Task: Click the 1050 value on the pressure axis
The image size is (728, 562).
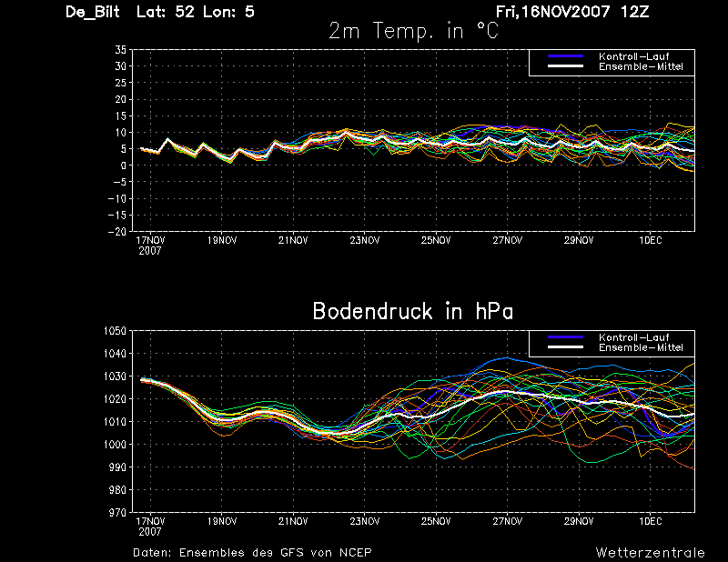Action: coord(115,331)
